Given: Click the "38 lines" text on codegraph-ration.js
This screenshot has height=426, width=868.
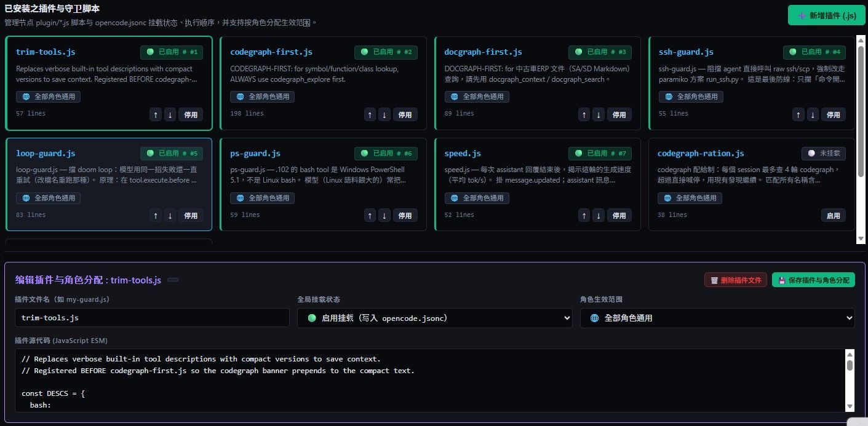Looking at the screenshot, I should pyautogui.click(x=672, y=215).
